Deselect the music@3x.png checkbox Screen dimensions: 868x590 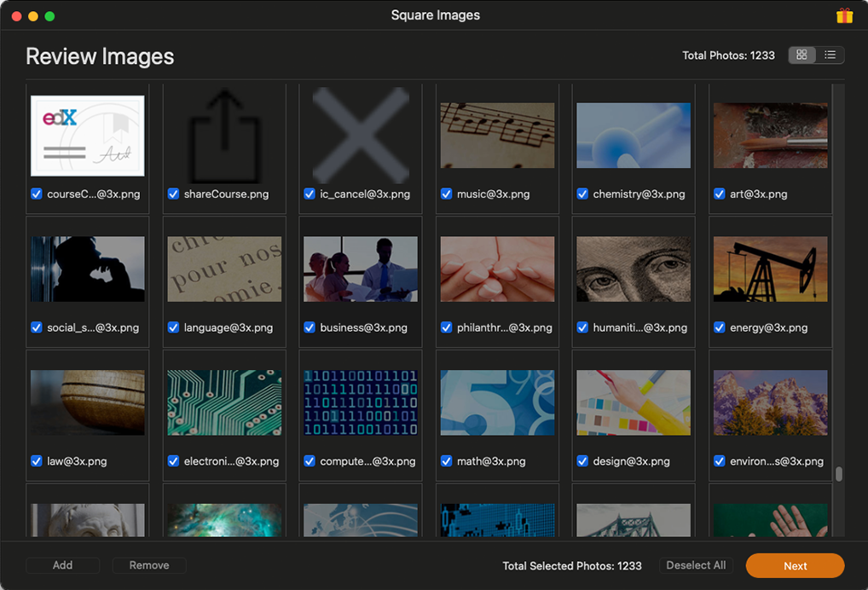click(446, 194)
